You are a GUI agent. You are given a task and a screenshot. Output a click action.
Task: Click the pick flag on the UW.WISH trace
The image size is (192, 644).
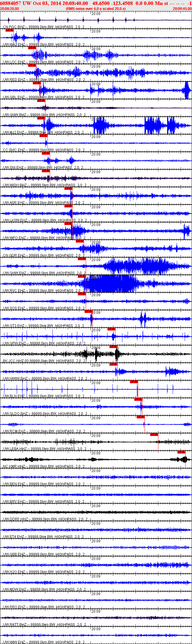[46, 171]
